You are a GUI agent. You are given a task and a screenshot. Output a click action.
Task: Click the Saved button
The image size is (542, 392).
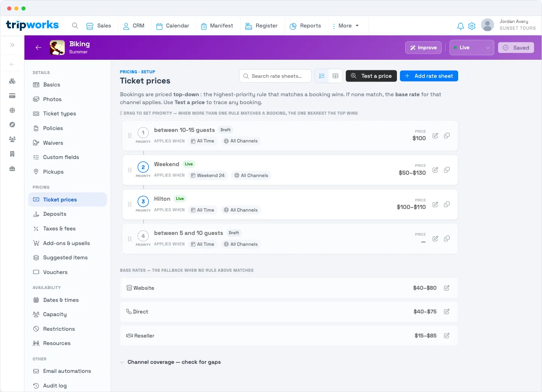[x=516, y=48]
